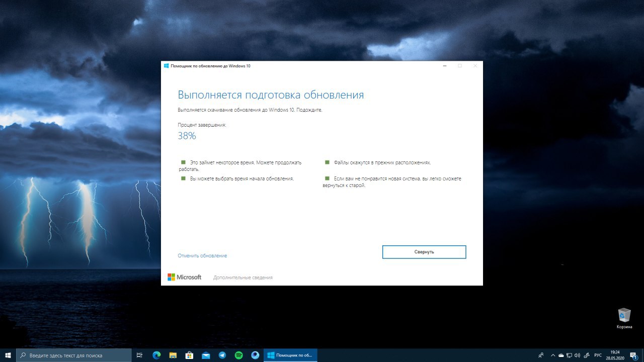Click the Свернуть button
Viewport: 644px width, 362px height.
pos(424,252)
